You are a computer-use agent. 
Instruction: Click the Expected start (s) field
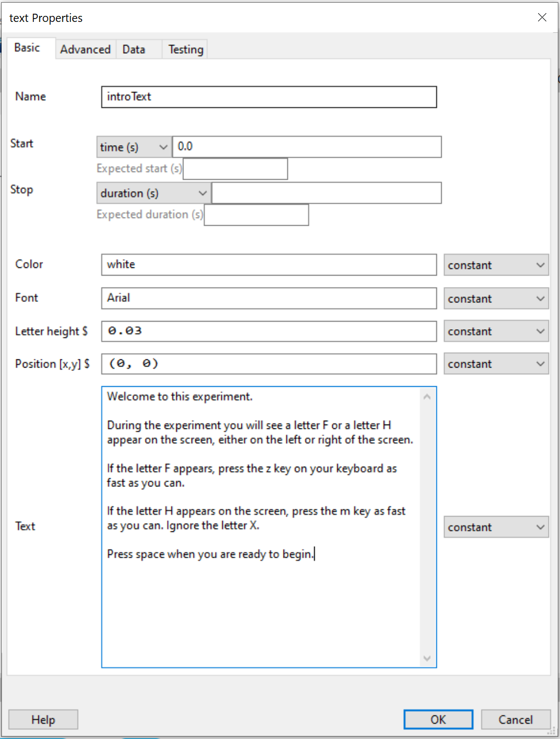coord(235,169)
